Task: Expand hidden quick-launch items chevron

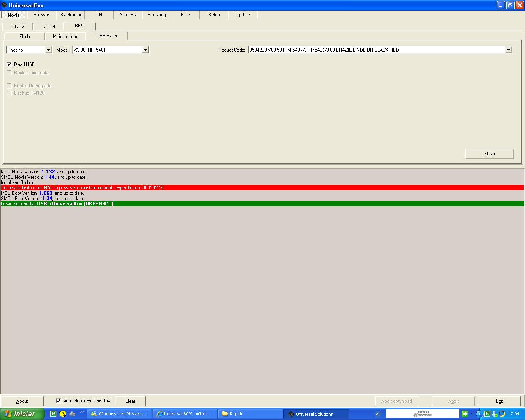Action: (x=82, y=412)
